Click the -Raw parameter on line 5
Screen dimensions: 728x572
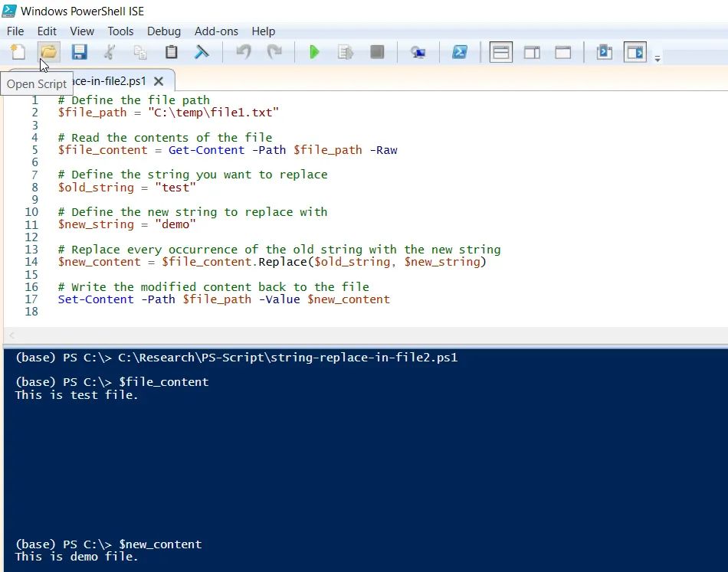click(383, 150)
